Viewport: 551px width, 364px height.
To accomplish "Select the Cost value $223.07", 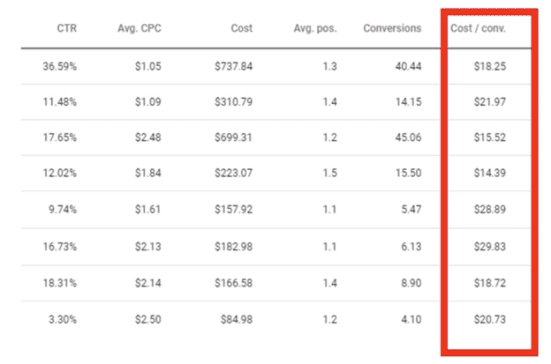I will click(233, 173).
